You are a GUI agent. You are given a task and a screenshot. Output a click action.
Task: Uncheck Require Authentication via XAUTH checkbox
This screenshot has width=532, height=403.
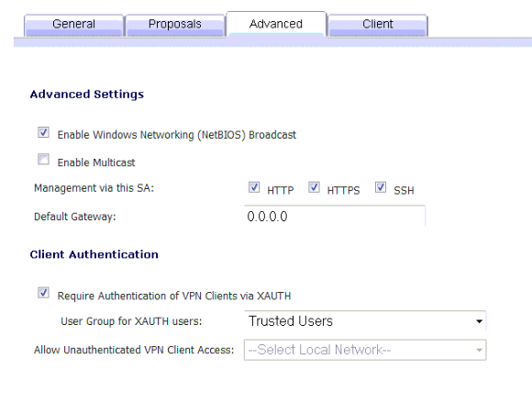[43, 293]
